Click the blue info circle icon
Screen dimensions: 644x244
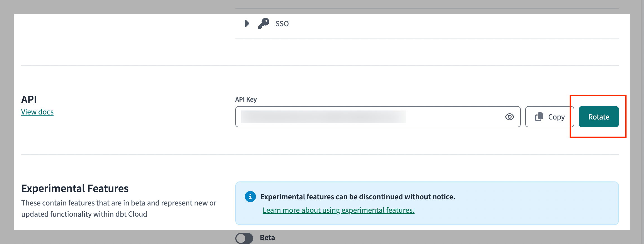point(250,197)
